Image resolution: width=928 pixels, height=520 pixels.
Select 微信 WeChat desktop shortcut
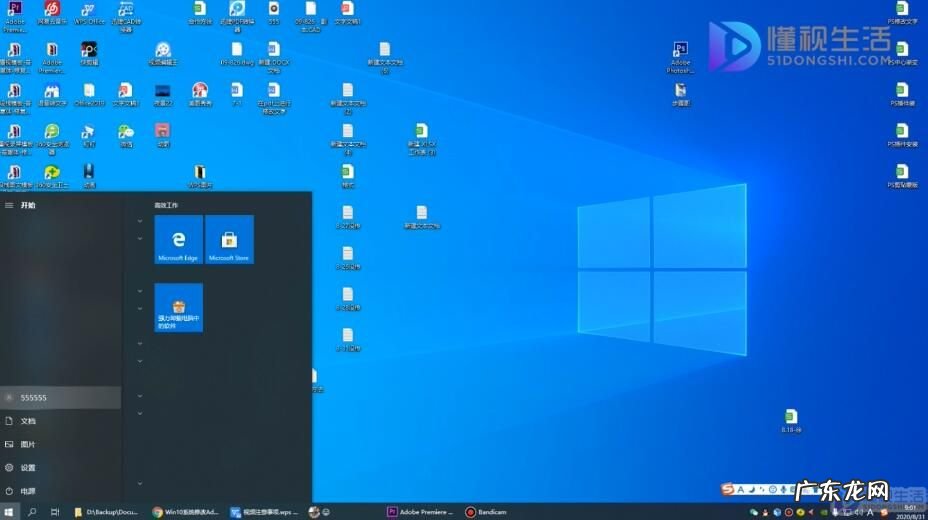pos(125,135)
